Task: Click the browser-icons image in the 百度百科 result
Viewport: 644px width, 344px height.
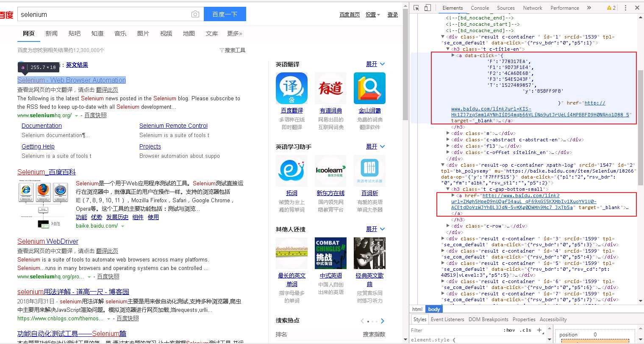Action: [x=44, y=204]
